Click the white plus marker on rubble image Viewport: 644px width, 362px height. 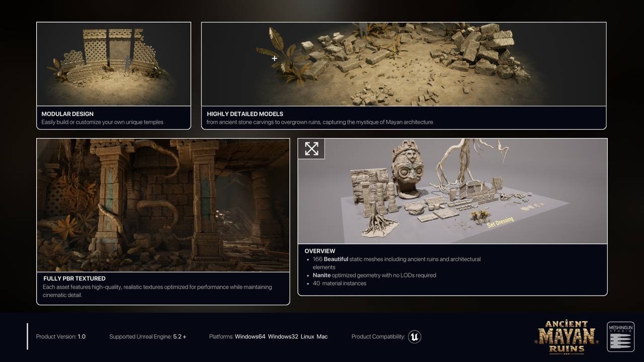274,58
